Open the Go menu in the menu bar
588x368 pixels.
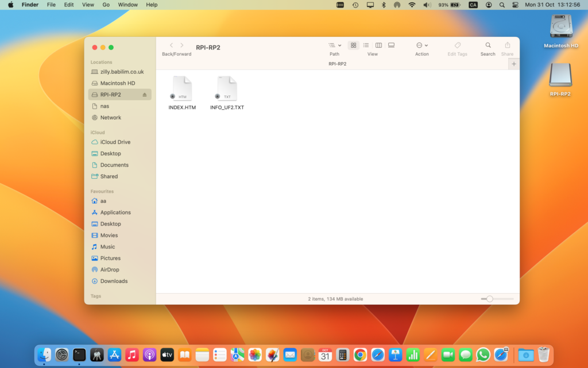tap(107, 5)
